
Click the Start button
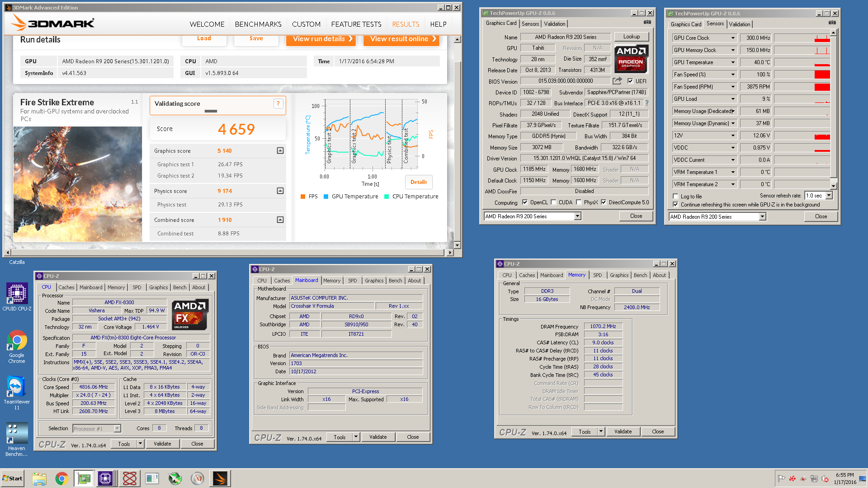coord(12,479)
